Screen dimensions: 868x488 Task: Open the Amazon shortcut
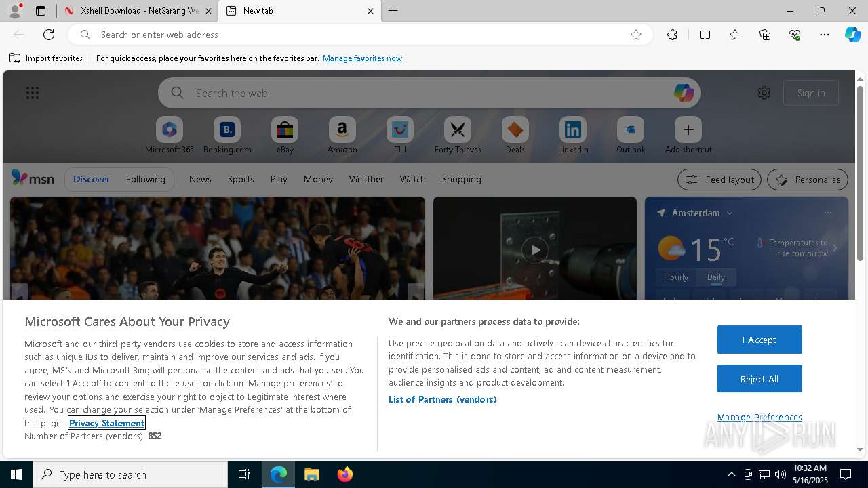[x=342, y=136]
